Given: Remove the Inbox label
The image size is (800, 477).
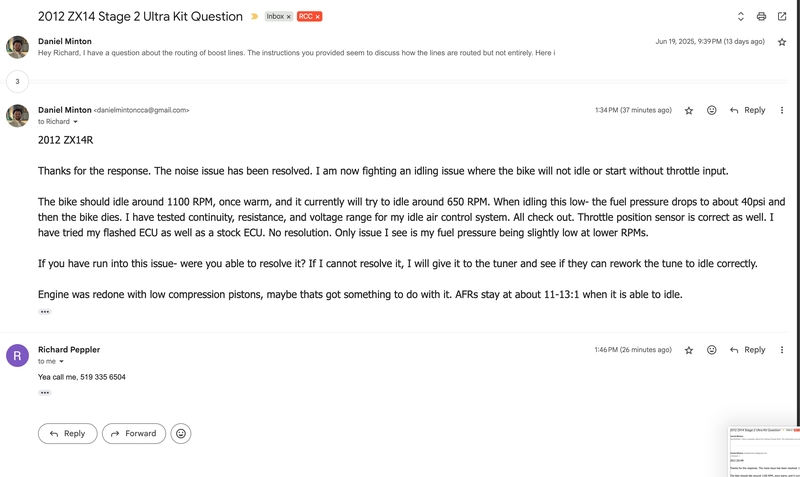Looking at the screenshot, I should 288,17.
